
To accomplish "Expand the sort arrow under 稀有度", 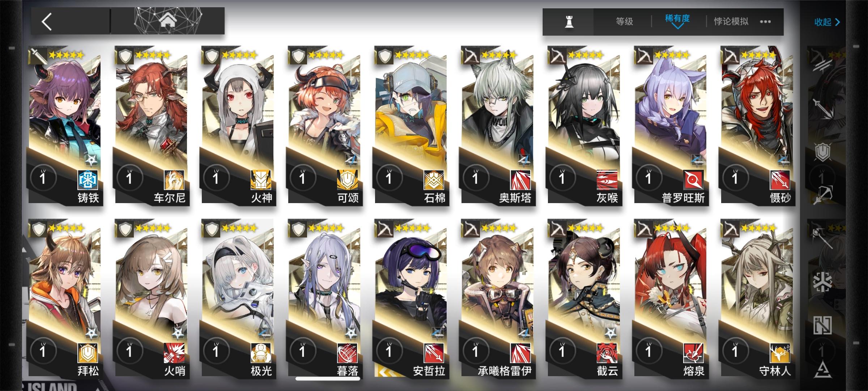I will (677, 26).
